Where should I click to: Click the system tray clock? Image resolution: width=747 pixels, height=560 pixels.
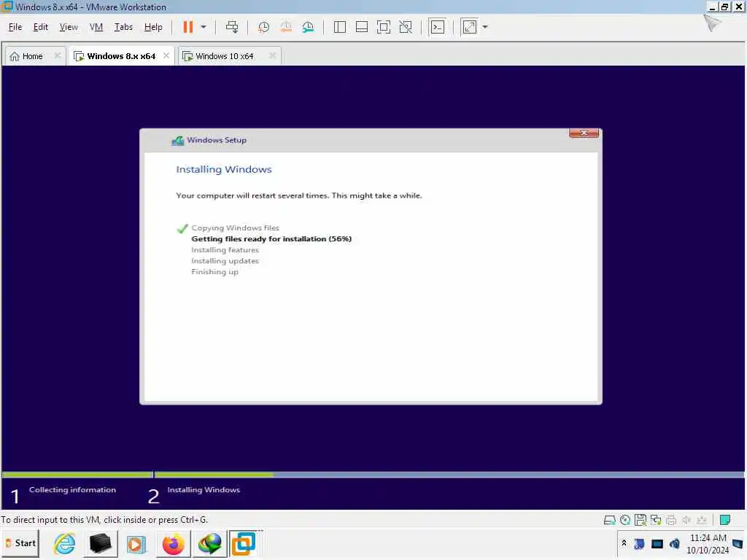coord(708,544)
